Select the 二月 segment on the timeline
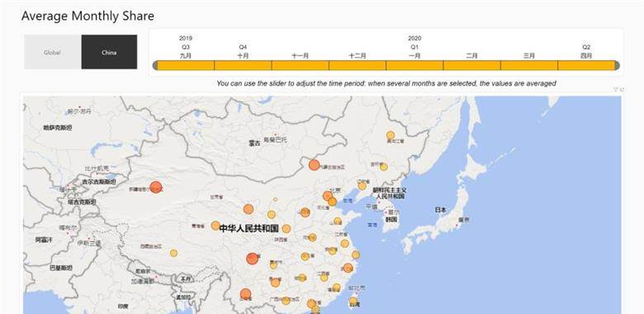Screen dimensions: 644x314 [x=472, y=65]
